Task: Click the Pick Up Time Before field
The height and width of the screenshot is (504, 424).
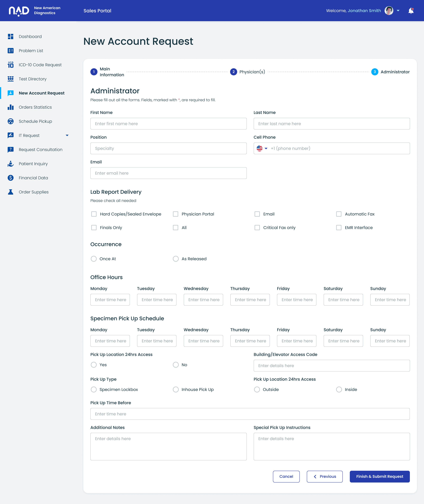Action: (x=250, y=414)
